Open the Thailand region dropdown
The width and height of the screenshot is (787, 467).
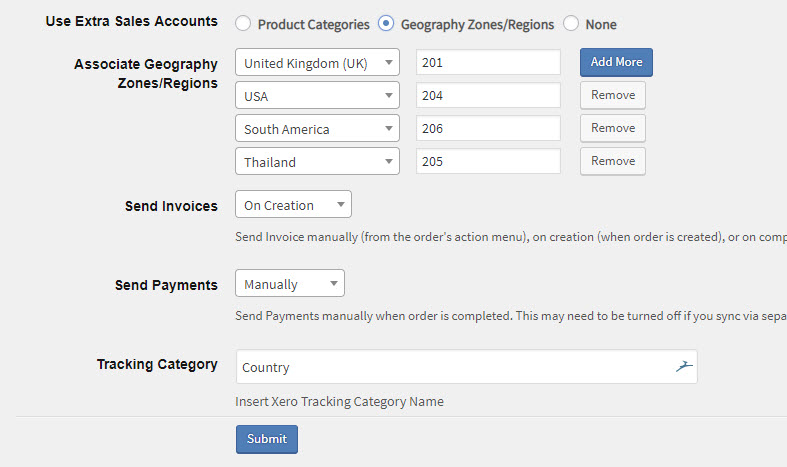(x=317, y=161)
